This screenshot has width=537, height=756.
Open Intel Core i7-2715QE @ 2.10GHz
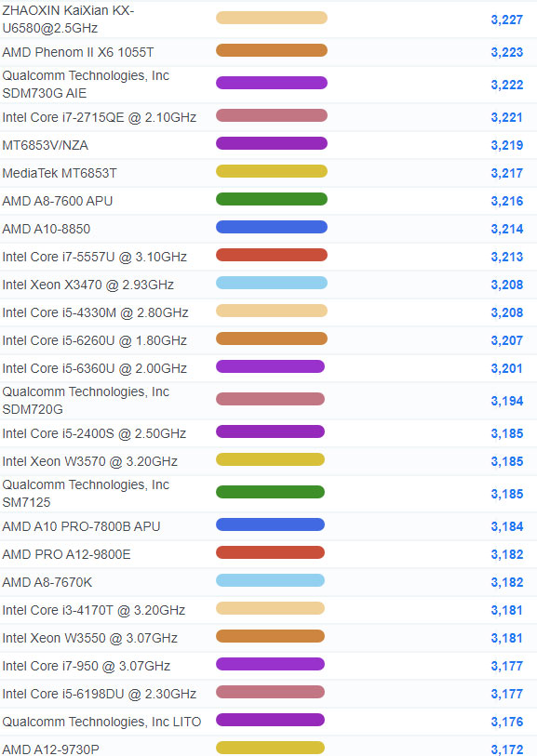click(x=100, y=117)
